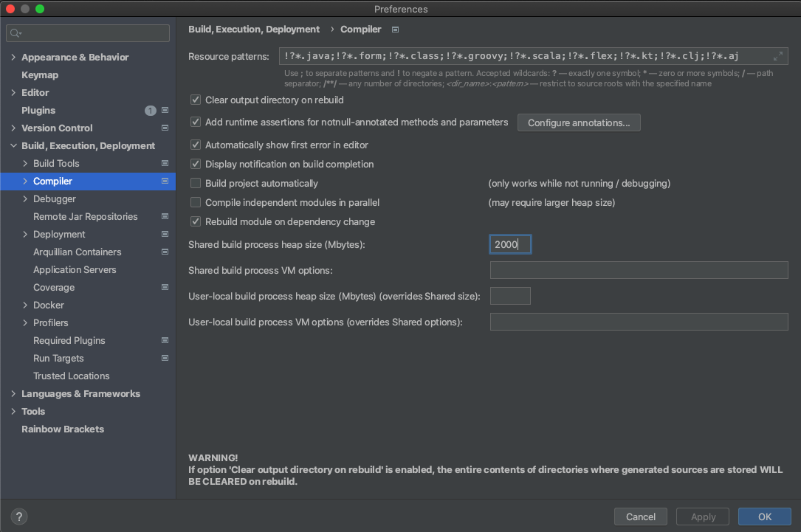The height and width of the screenshot is (532, 801).
Task: Click the Configure annotations button
Action: point(579,122)
